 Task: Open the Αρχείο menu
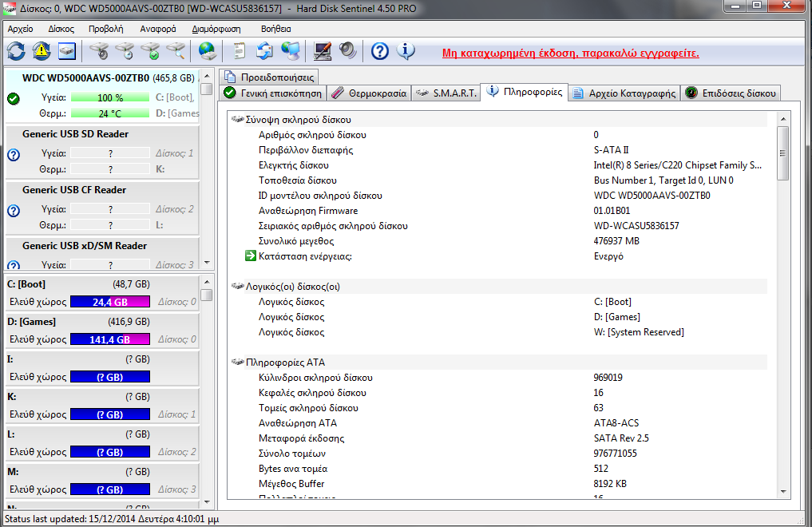[20, 29]
